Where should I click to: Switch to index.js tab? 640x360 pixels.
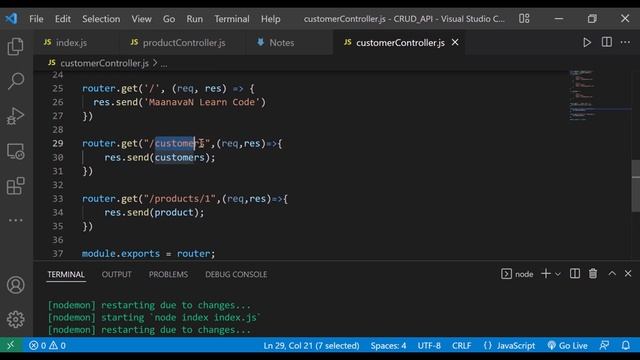(76, 42)
